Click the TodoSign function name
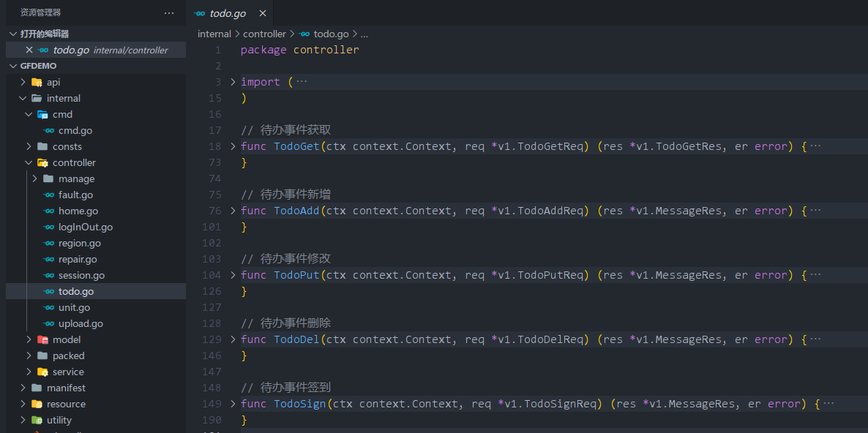The image size is (868, 433). click(300, 404)
